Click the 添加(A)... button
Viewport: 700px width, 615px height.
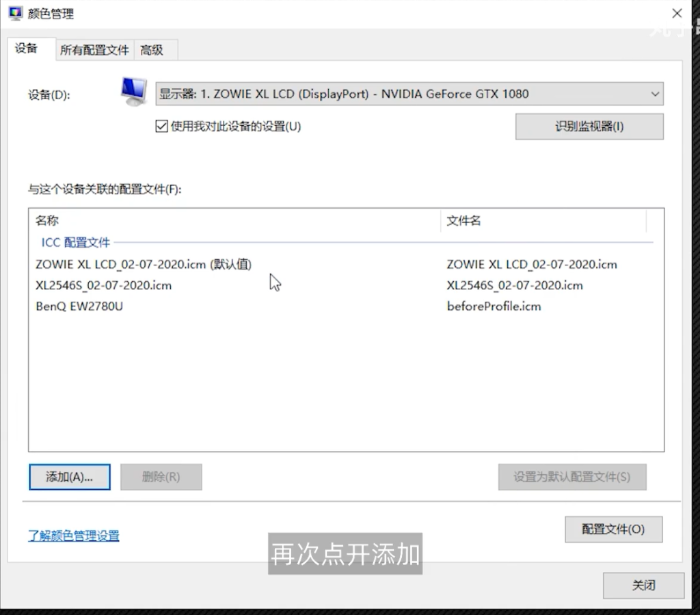(70, 477)
